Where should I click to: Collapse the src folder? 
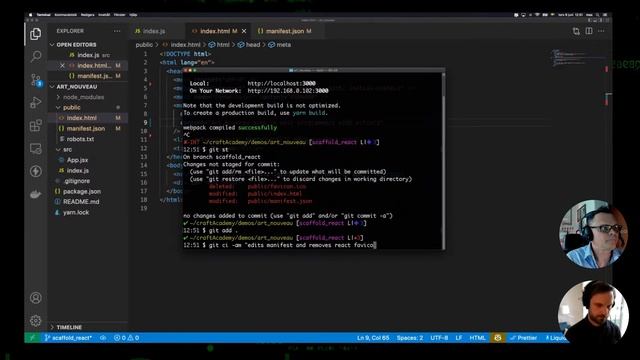(x=67, y=149)
